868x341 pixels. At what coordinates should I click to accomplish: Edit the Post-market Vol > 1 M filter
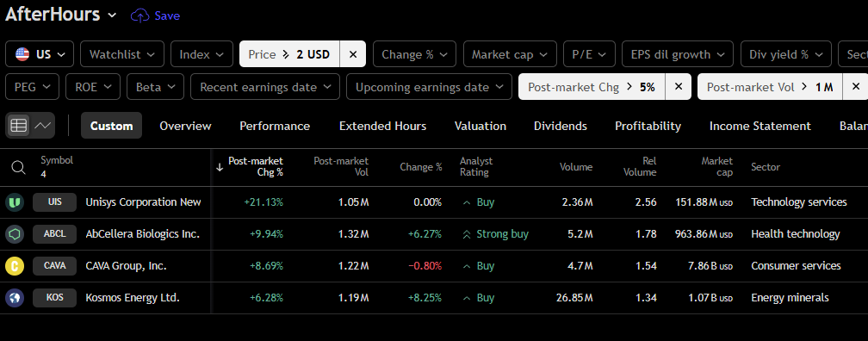click(x=770, y=87)
